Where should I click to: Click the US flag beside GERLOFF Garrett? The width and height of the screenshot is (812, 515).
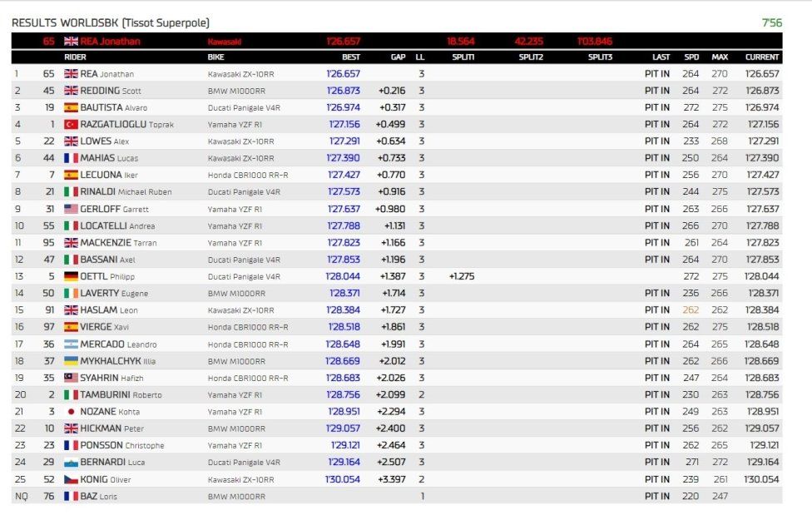click(71, 209)
